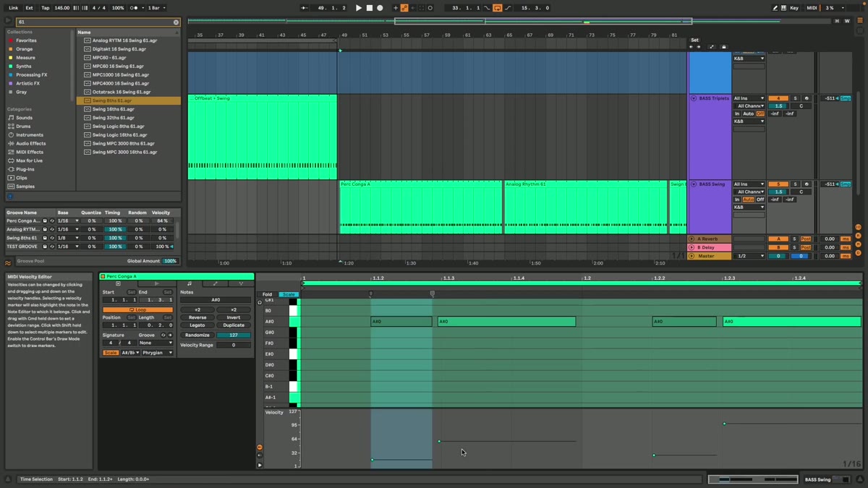This screenshot has height=488, width=868.
Task: Go to previous locator arrow
Action: tap(691, 47)
